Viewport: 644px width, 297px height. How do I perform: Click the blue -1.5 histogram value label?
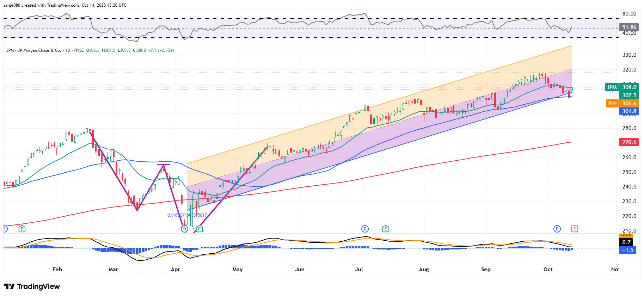click(628, 250)
